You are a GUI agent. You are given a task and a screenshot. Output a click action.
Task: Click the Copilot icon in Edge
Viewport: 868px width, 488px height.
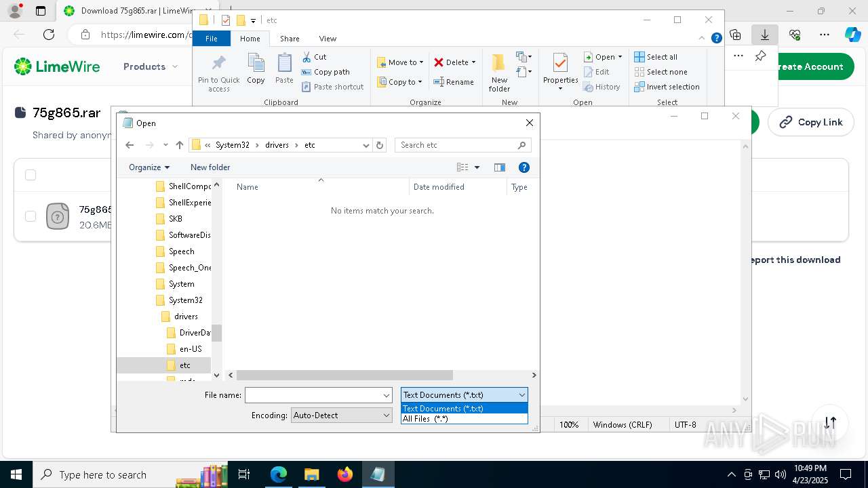point(852,35)
